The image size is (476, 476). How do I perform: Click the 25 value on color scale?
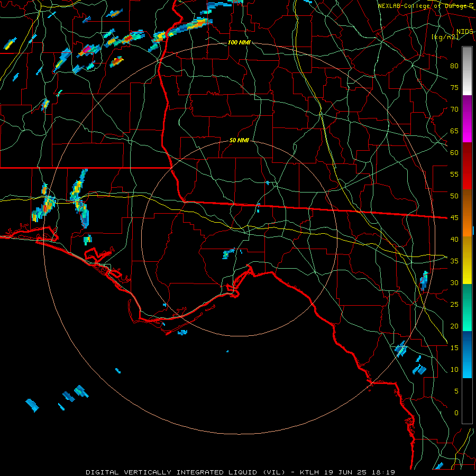coord(454,305)
